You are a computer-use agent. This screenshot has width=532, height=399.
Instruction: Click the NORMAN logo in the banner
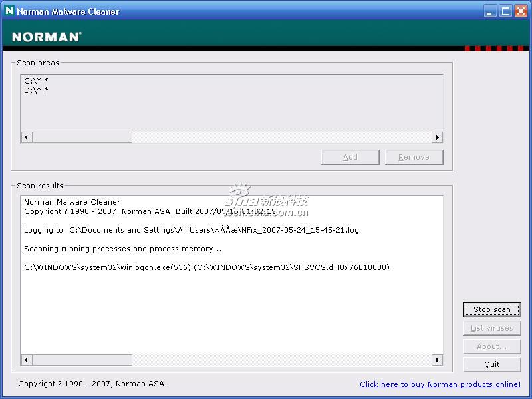[47, 37]
